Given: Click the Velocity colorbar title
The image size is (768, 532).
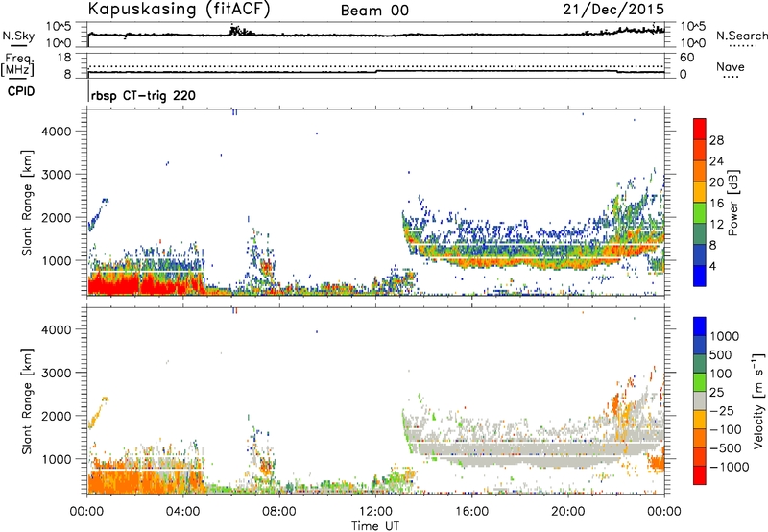Looking at the screenshot, I should pos(758,400).
